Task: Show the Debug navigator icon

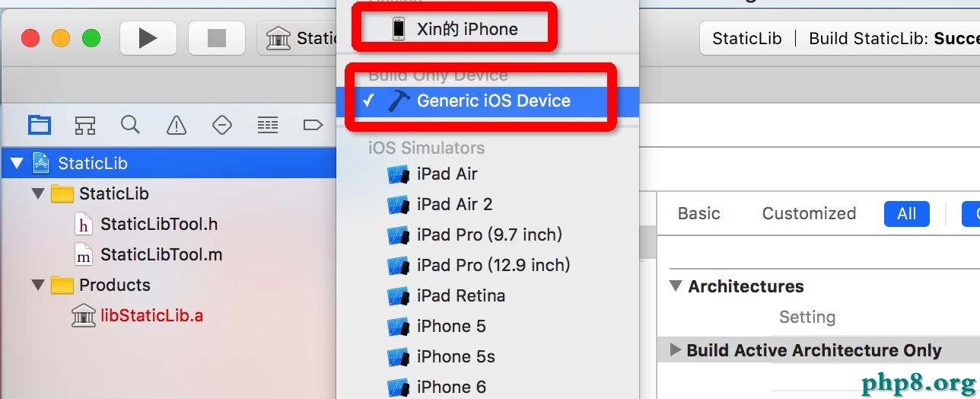Action: [267, 125]
